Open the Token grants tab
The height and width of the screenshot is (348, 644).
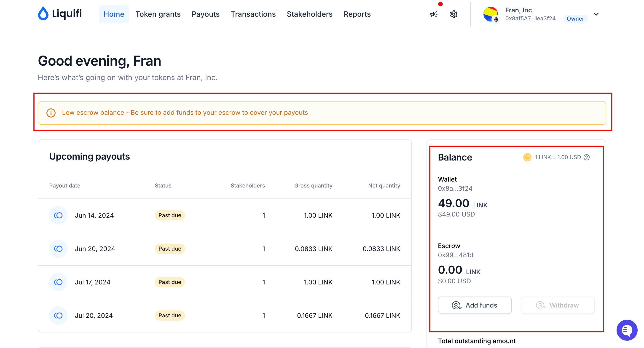click(158, 14)
